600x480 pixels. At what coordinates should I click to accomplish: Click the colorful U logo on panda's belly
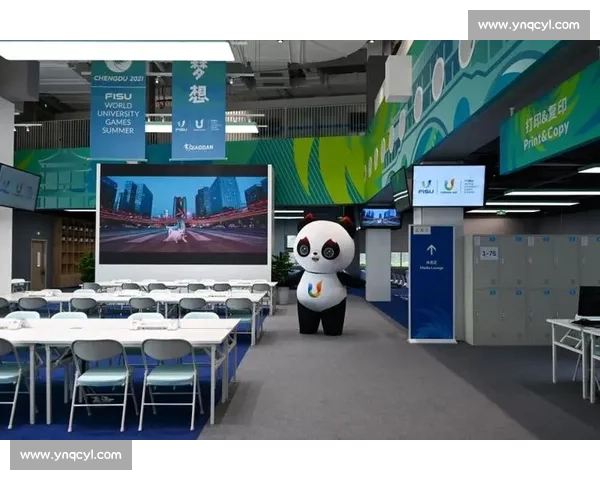coord(315,289)
